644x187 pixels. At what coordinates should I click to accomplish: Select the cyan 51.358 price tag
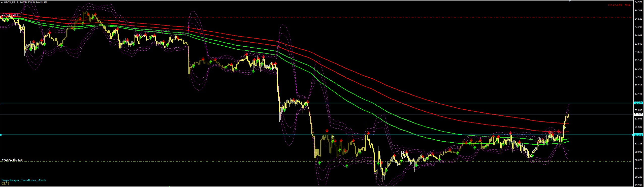click(x=639, y=135)
